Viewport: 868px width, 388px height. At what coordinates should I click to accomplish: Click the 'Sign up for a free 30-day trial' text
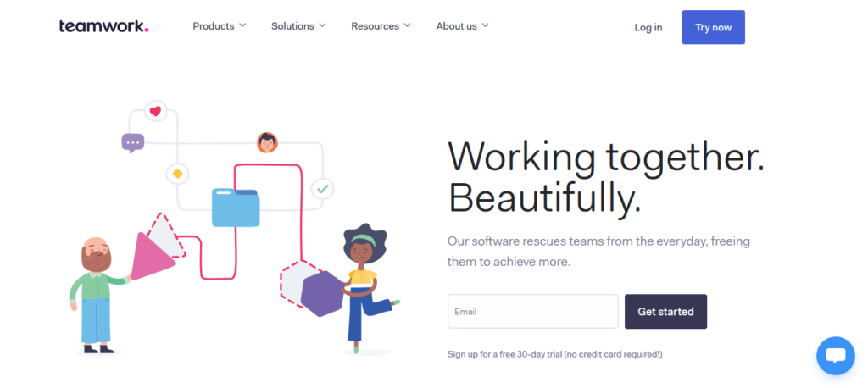click(554, 354)
